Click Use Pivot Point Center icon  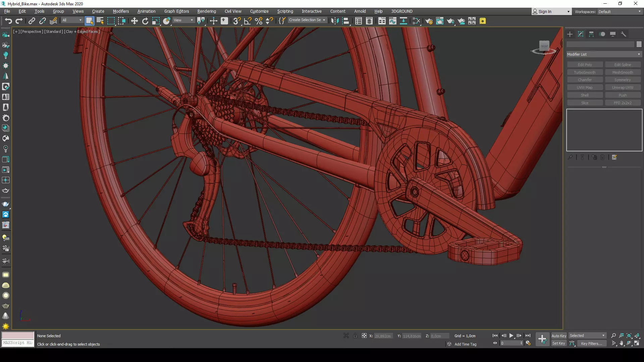pyautogui.click(x=201, y=21)
